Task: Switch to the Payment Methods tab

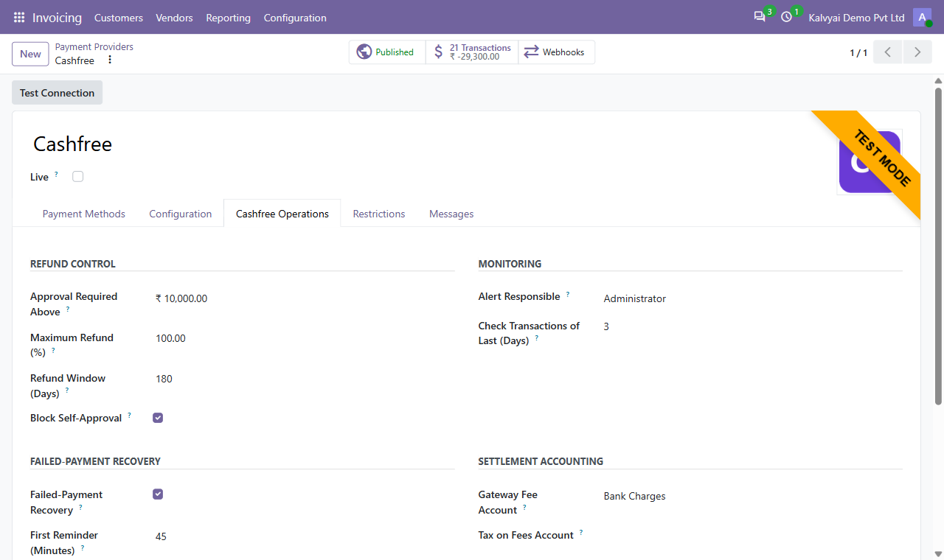Action: coord(84,214)
